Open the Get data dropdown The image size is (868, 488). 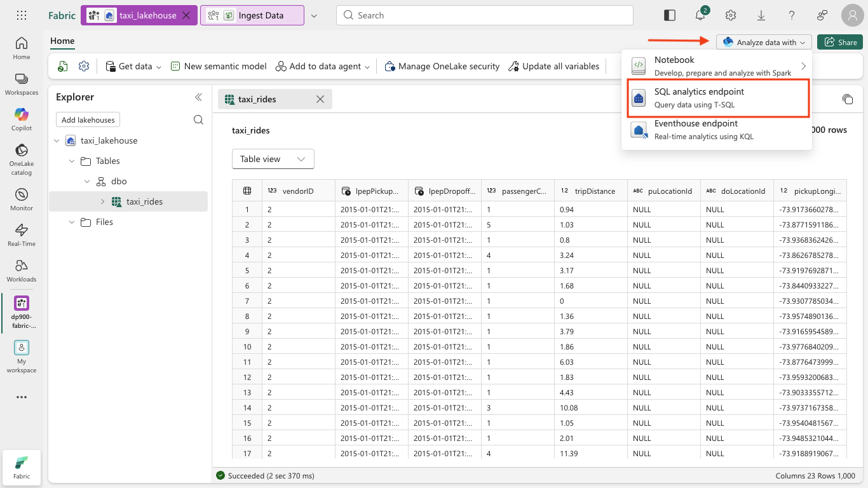tap(133, 66)
